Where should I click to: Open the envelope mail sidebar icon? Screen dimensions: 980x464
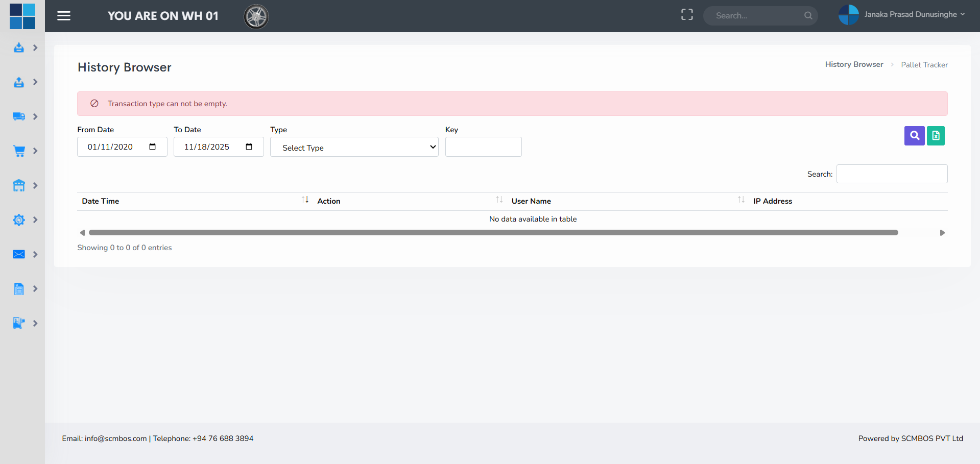click(x=19, y=254)
